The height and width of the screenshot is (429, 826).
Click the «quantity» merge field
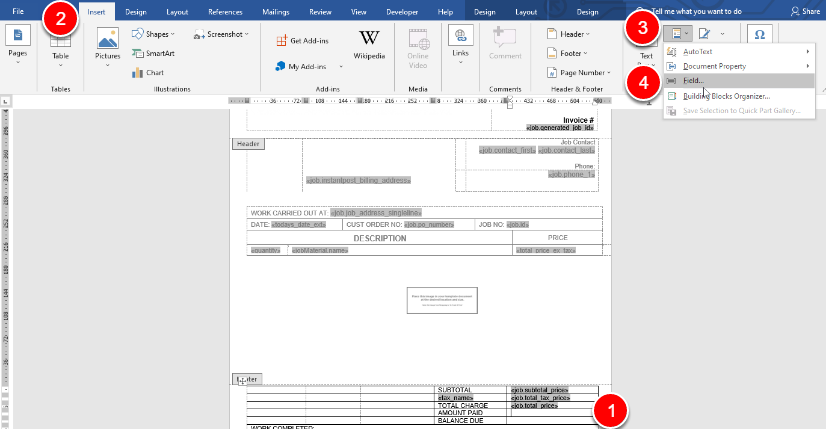(x=266, y=250)
